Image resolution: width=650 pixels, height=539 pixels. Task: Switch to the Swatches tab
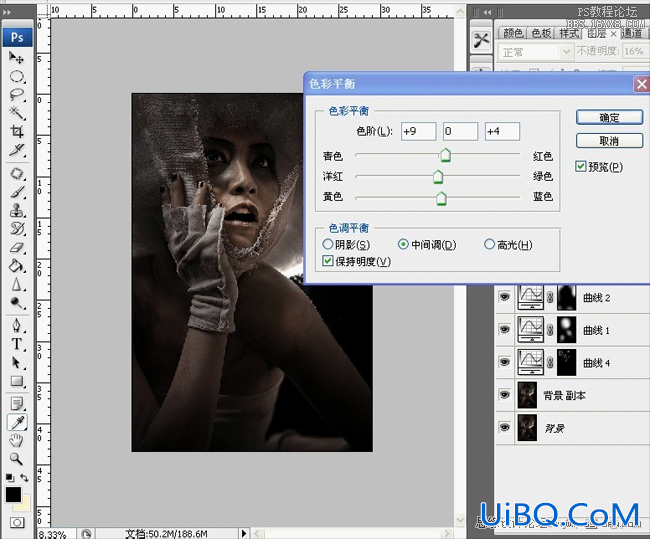541,33
